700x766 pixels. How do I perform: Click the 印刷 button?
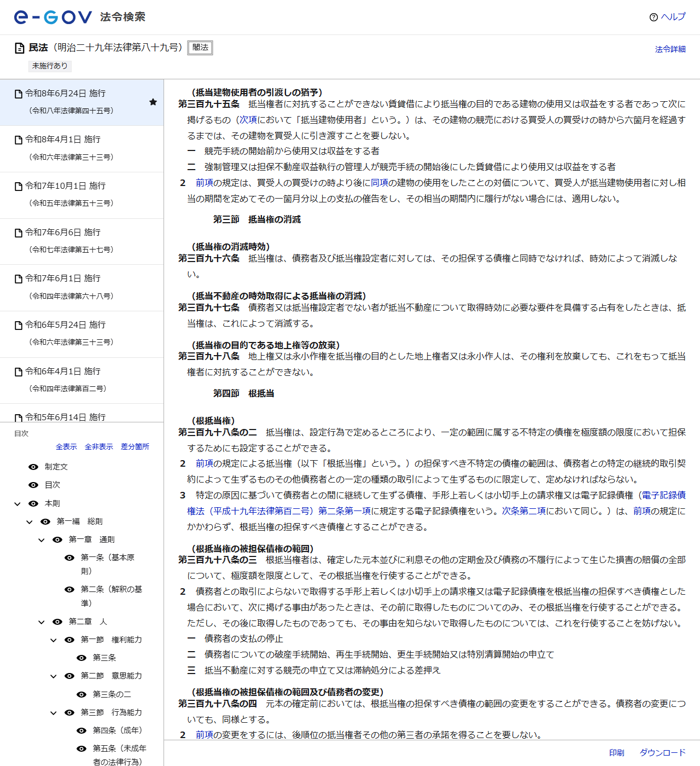click(617, 753)
